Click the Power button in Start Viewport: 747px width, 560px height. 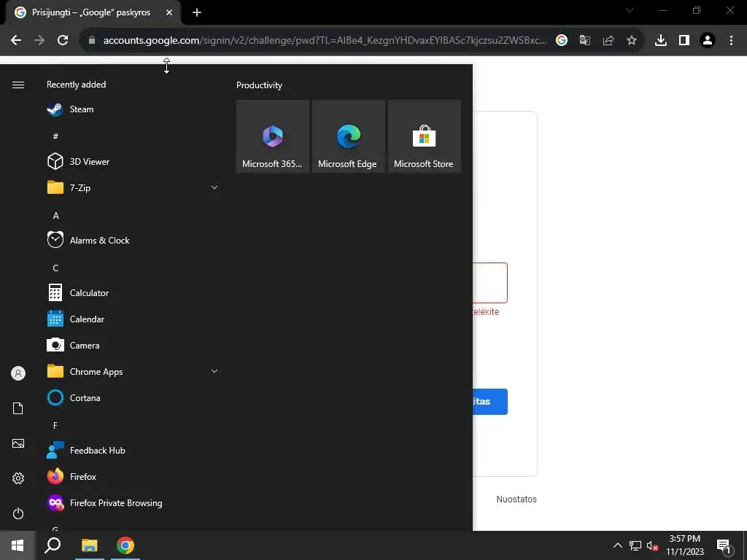(18, 513)
